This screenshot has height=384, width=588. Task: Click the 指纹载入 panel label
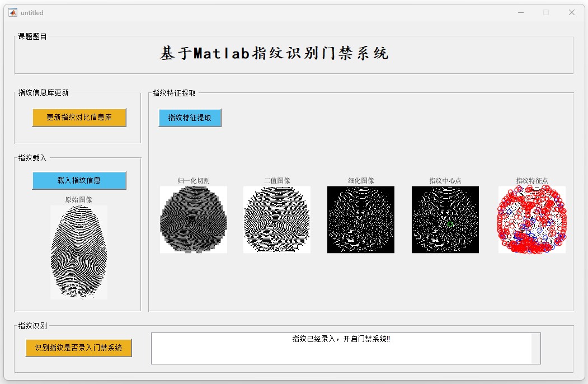pyautogui.click(x=32, y=158)
